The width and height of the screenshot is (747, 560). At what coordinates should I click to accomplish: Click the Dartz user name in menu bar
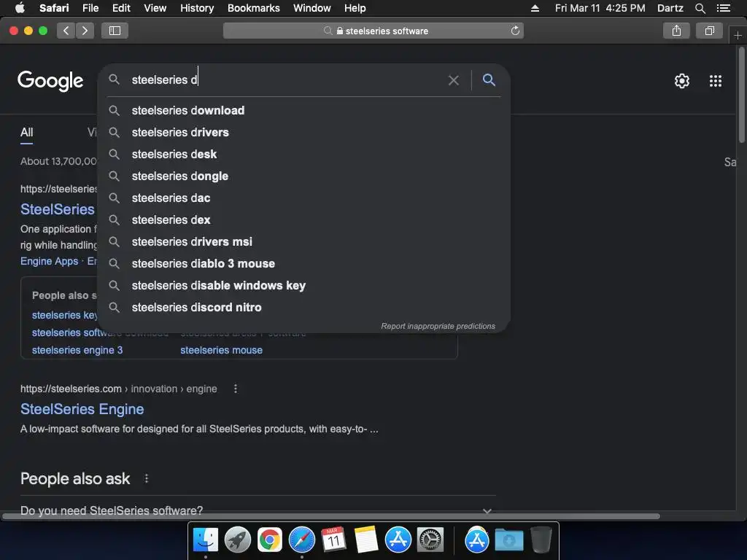click(670, 8)
